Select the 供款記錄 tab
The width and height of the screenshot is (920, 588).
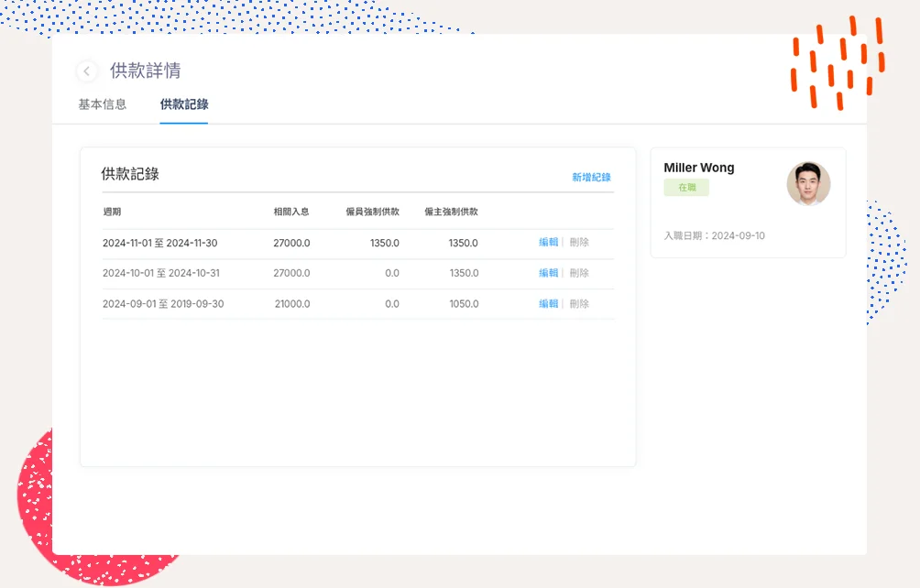pyautogui.click(x=184, y=104)
